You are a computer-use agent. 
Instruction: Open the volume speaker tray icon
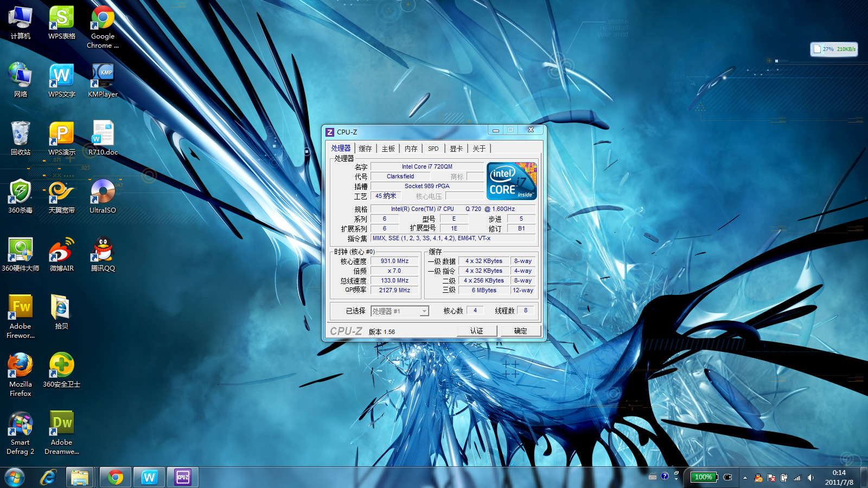[810, 478]
